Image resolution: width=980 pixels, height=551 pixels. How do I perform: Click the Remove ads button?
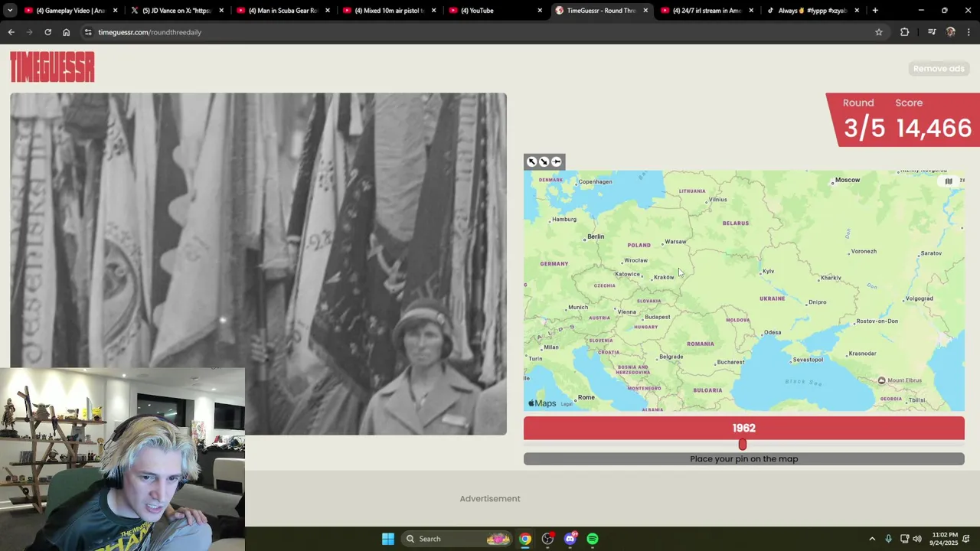[939, 69]
